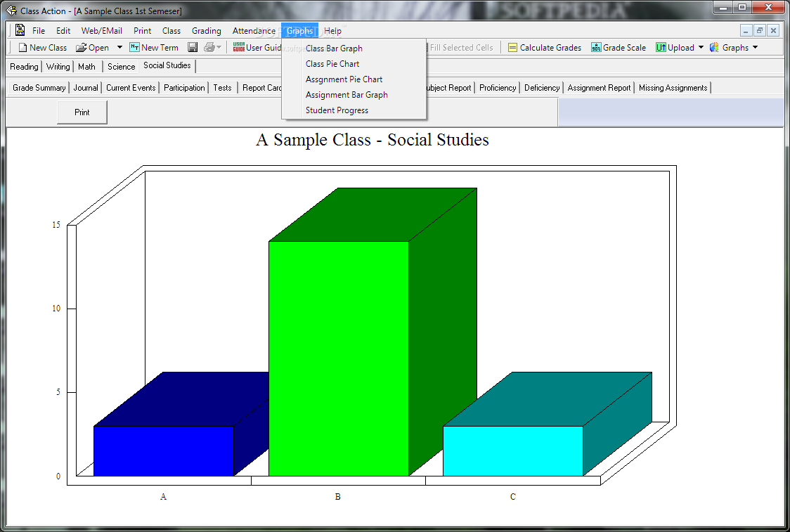The height and width of the screenshot is (532, 790).
Task: Open the Deficiency tab
Action: point(542,88)
